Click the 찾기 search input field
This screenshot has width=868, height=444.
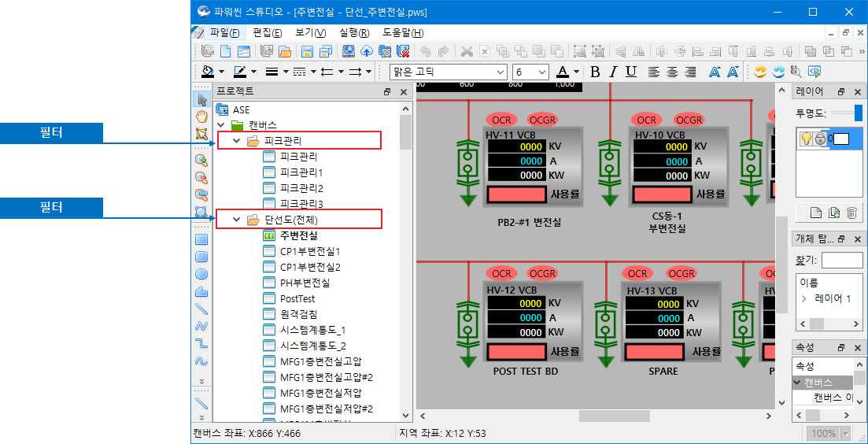coord(841,260)
